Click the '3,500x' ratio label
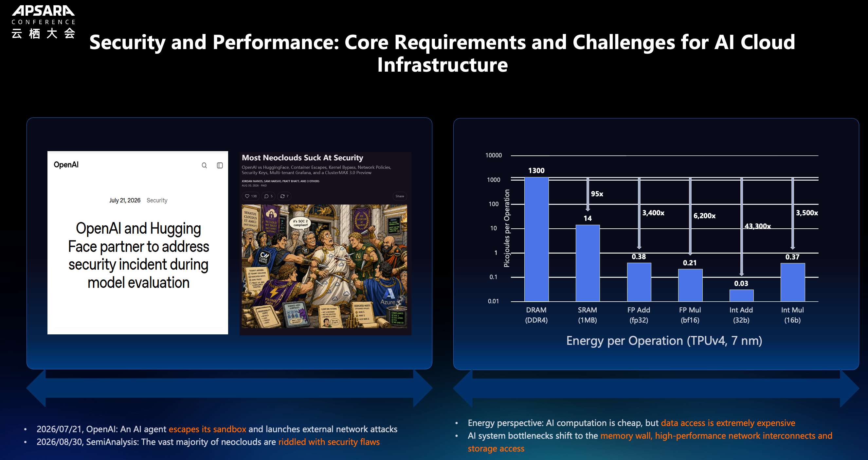868x460 pixels. [807, 213]
